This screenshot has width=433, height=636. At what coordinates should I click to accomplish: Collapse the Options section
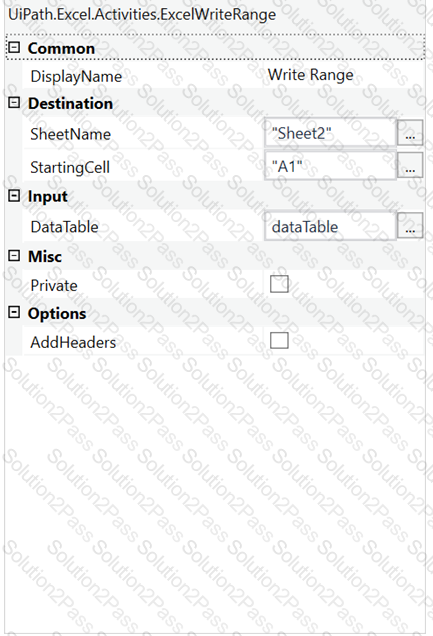(x=14, y=313)
